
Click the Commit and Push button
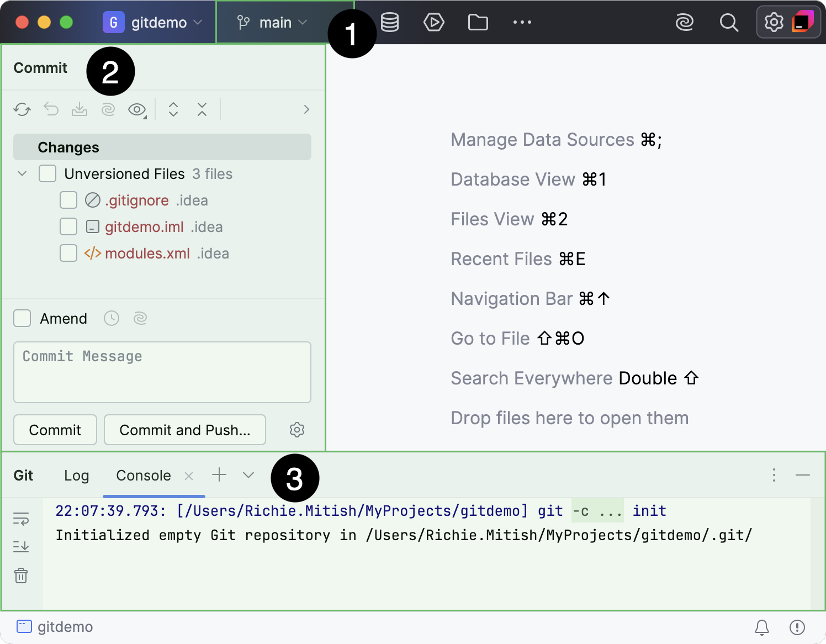coord(184,430)
